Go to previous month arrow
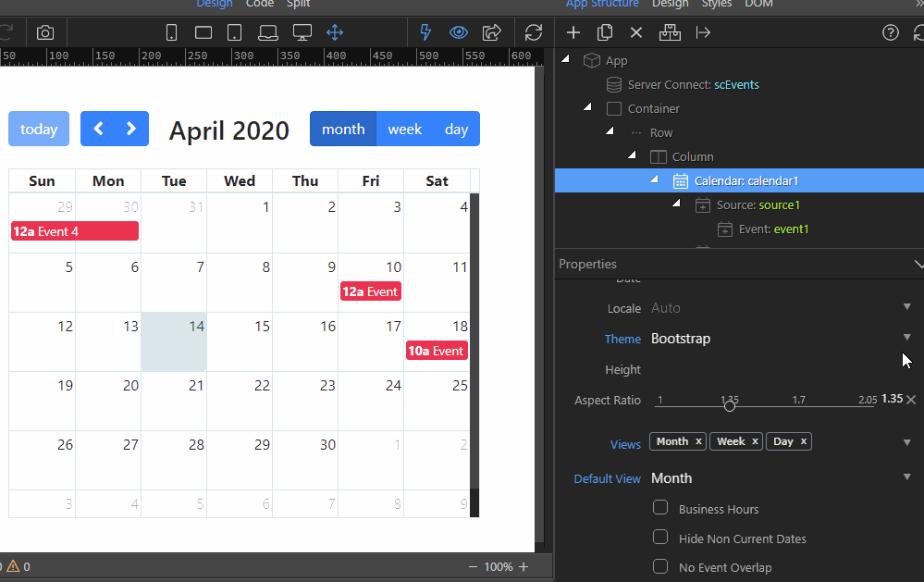The height and width of the screenshot is (582, 924). pos(98,129)
